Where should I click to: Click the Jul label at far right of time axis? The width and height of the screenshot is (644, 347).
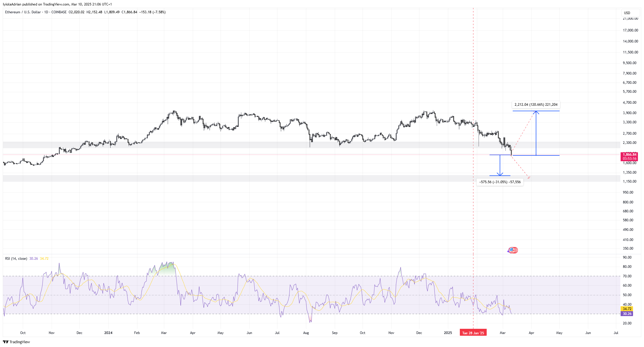[x=616, y=333]
